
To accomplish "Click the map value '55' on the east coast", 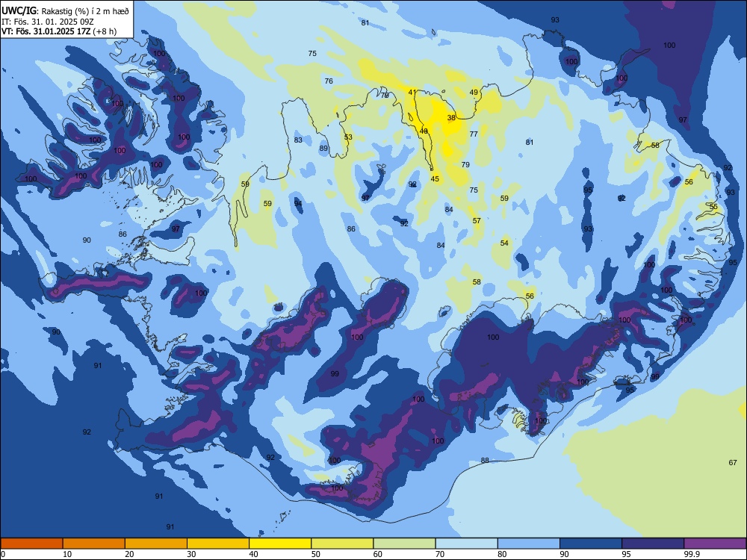I will (713, 207).
